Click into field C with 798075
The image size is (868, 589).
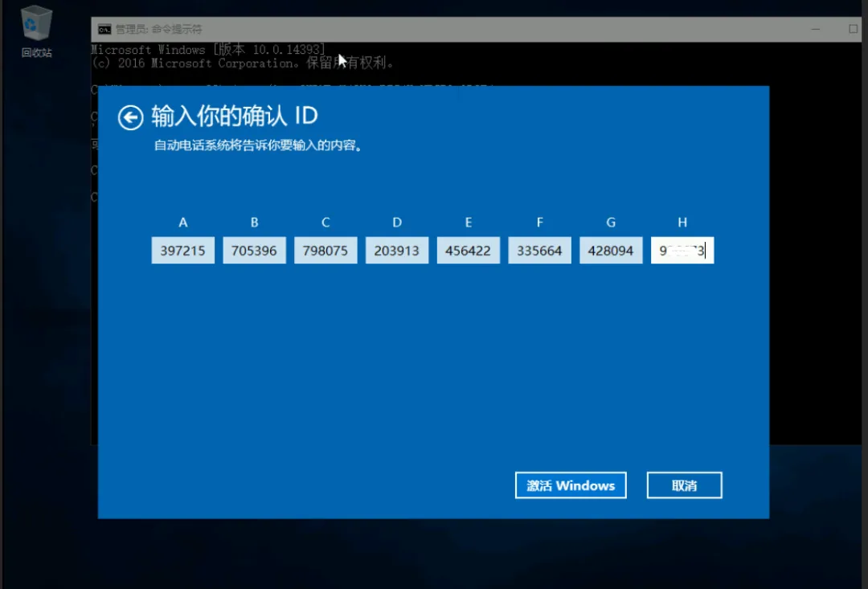tap(325, 251)
